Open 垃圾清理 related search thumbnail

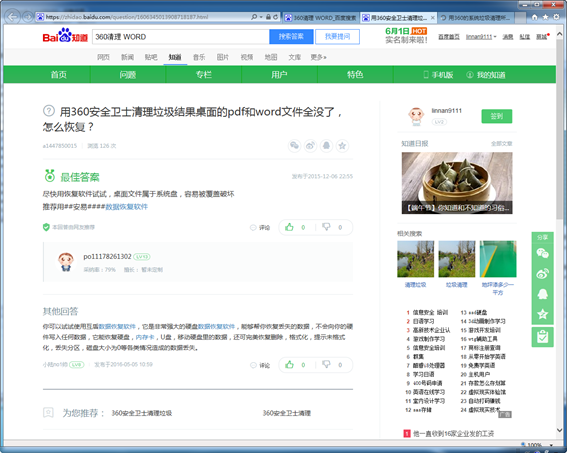click(x=456, y=259)
